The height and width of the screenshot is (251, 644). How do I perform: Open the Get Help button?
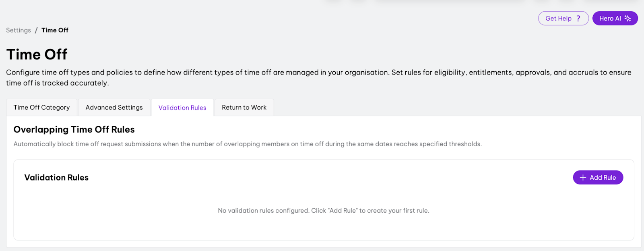click(x=563, y=19)
